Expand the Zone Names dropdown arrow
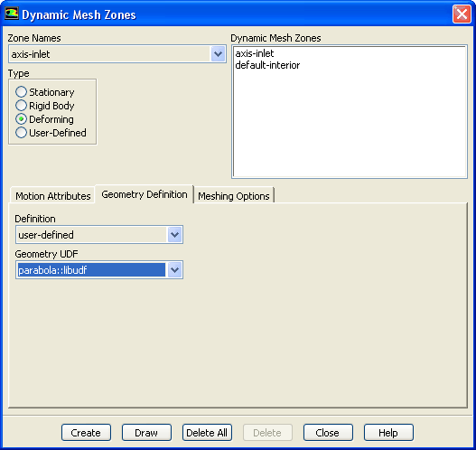Image resolution: width=476 pixels, height=450 pixels. coord(218,54)
